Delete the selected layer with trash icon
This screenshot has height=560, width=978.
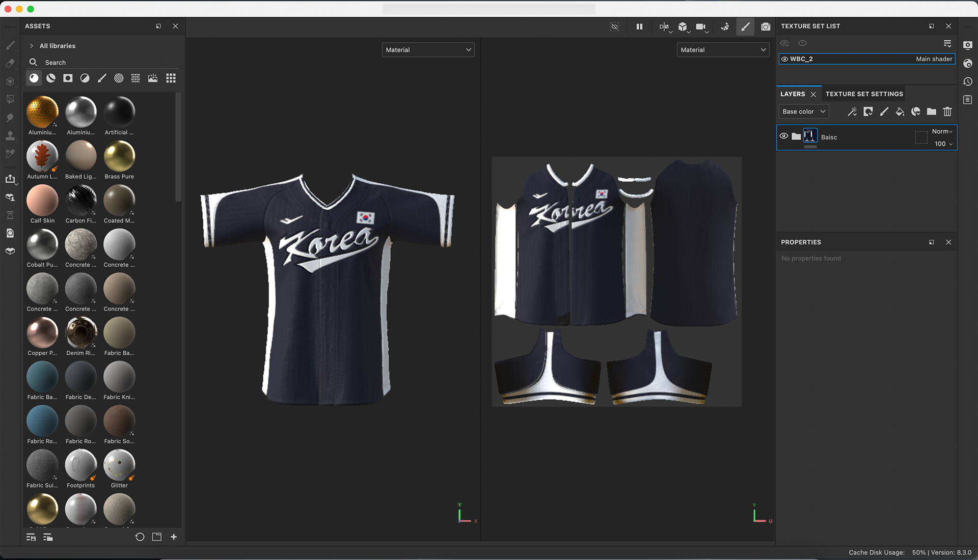947,111
